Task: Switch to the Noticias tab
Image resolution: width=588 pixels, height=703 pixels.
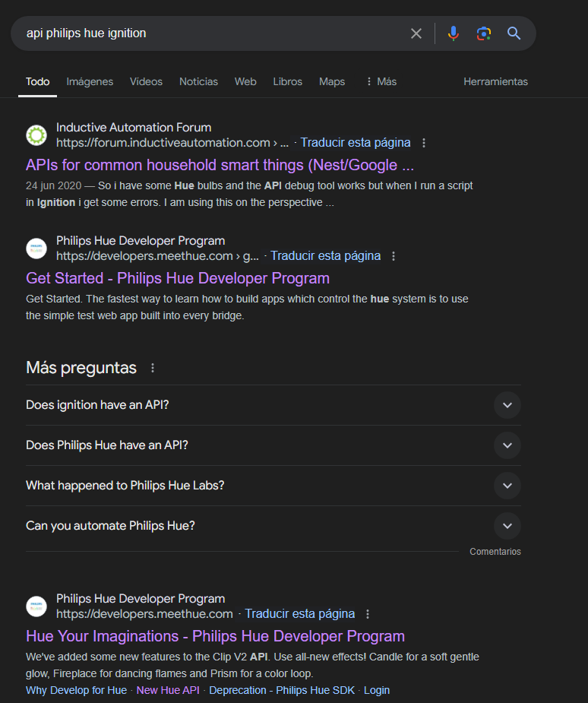Action: click(198, 81)
